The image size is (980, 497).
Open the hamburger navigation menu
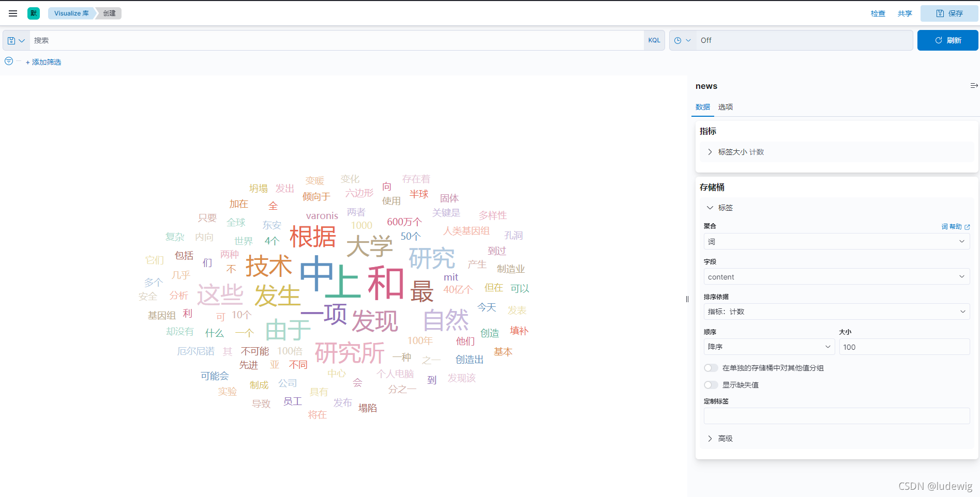[x=13, y=13]
